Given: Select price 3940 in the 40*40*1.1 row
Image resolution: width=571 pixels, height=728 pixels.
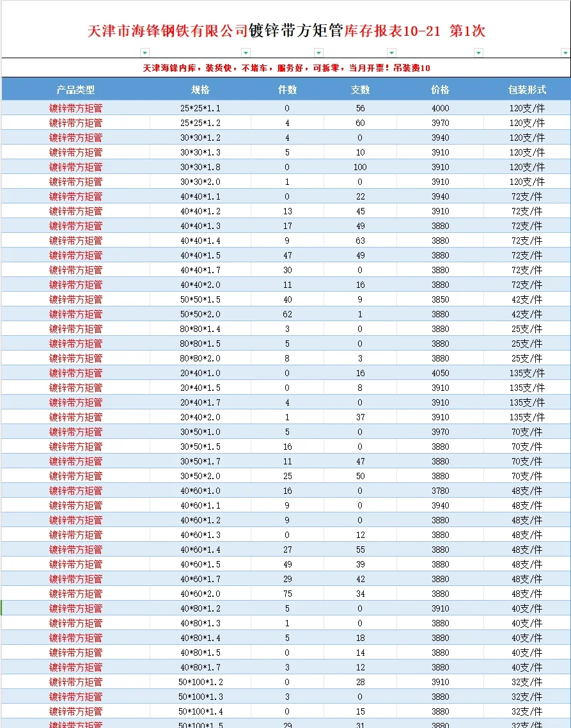Looking at the screenshot, I should (440, 196).
